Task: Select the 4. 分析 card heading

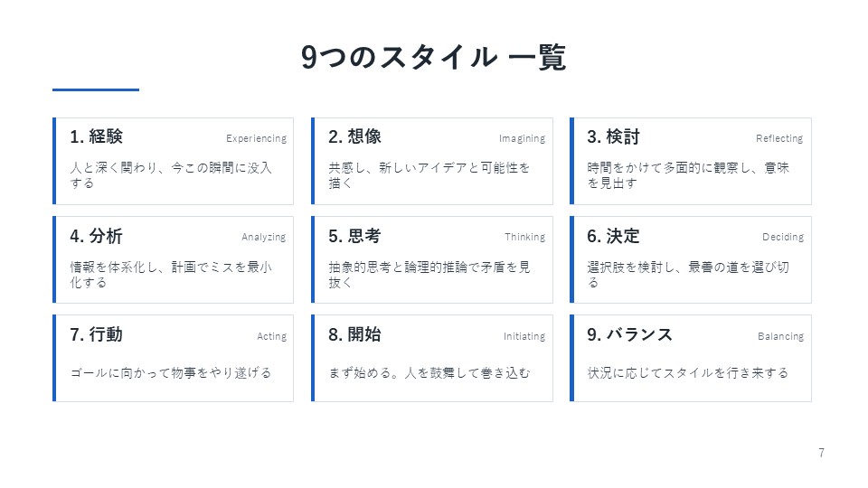Action: point(97,236)
